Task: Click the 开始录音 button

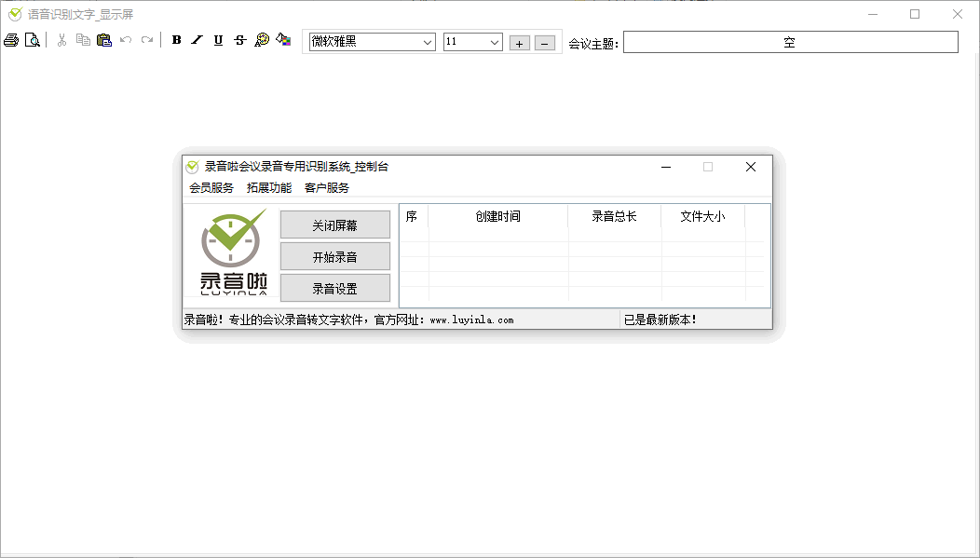Action: (335, 256)
